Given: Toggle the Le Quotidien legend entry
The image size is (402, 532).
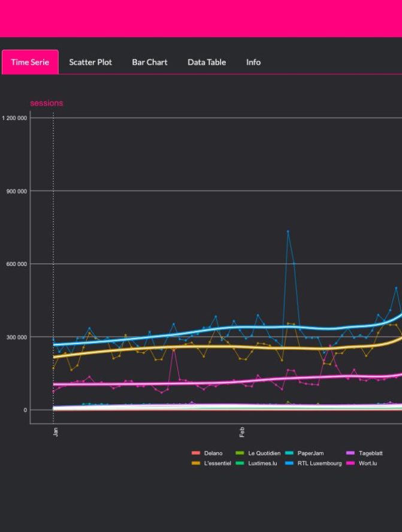Looking at the screenshot, I should [x=264, y=454].
